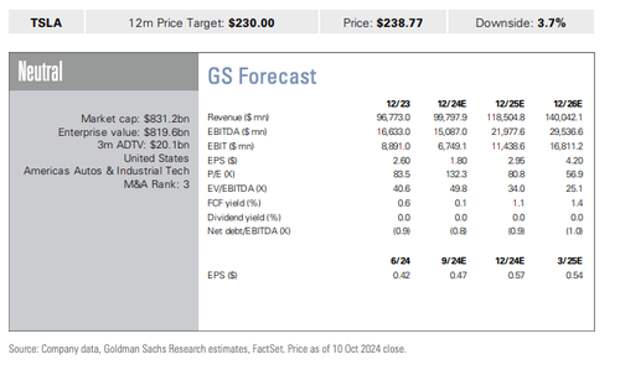Click the GS Forecast heading
Viewport: 620px width, 370px height.
[262, 76]
